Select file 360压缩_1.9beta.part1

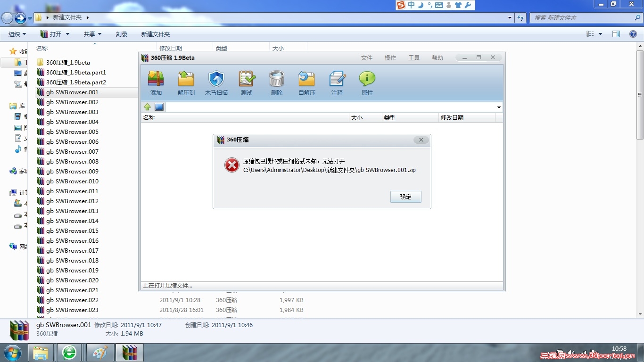(76, 72)
